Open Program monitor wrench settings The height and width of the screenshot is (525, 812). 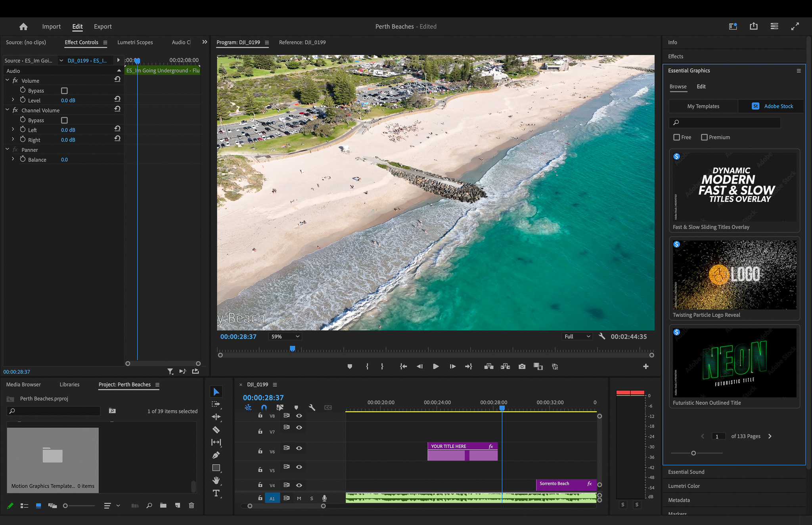tap(602, 336)
